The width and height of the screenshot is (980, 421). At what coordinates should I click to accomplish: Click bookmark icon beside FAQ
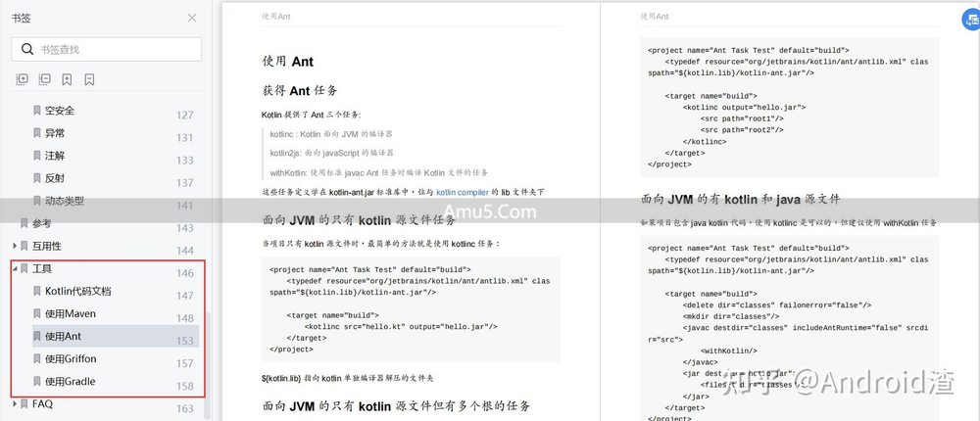tap(24, 404)
